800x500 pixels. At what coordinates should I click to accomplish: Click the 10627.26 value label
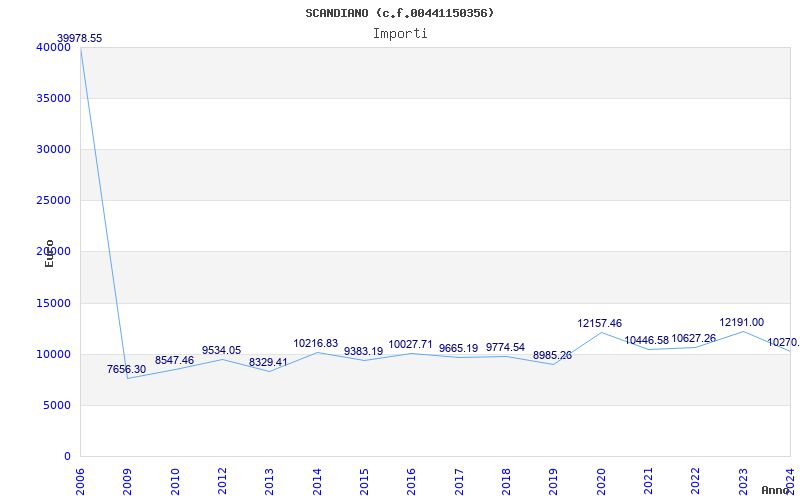coord(694,338)
